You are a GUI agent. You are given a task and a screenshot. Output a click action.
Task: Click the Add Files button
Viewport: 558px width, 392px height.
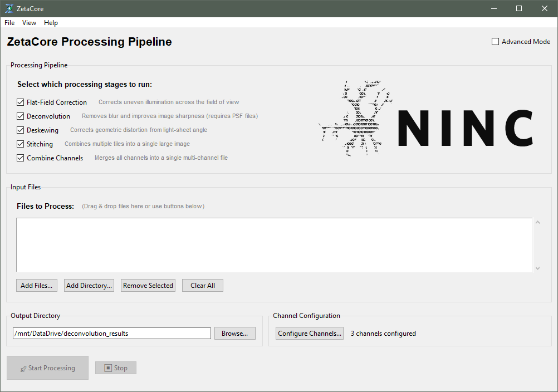[36, 286]
